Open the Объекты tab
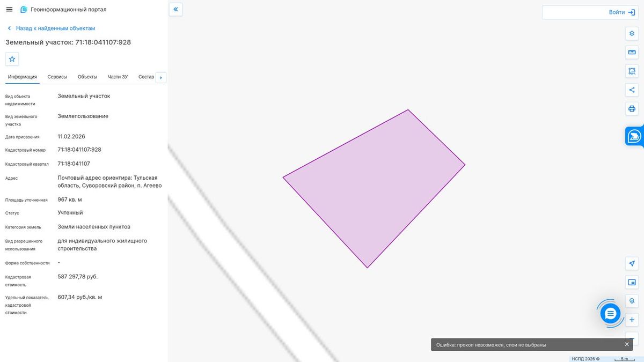This screenshot has height=362, width=644. click(x=87, y=77)
